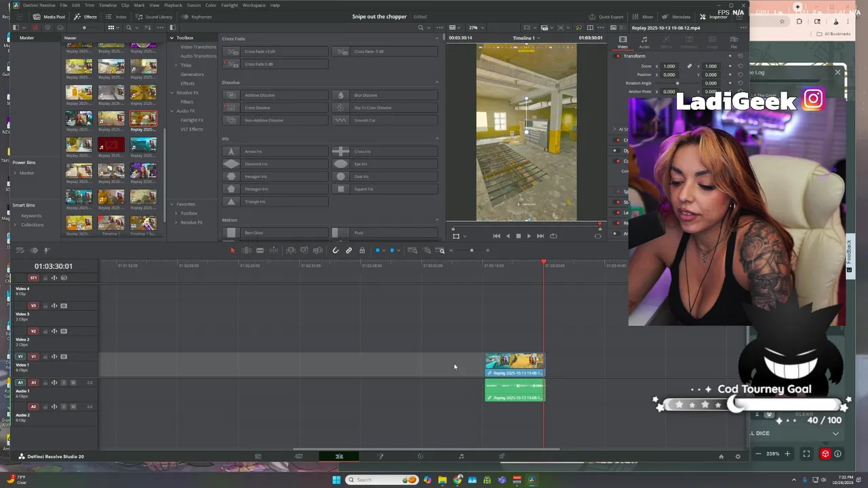Open the Sound Library panel
This screenshot has height=488, width=868.
[154, 17]
